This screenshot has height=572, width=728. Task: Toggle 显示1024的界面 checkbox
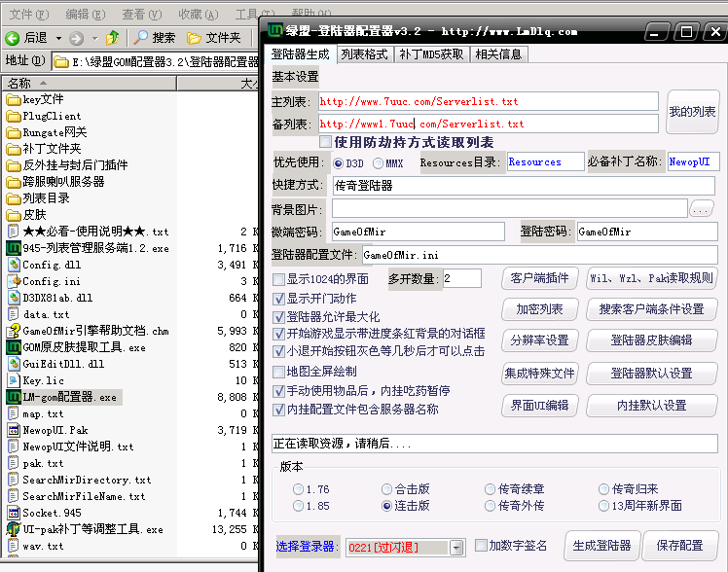tap(278, 279)
